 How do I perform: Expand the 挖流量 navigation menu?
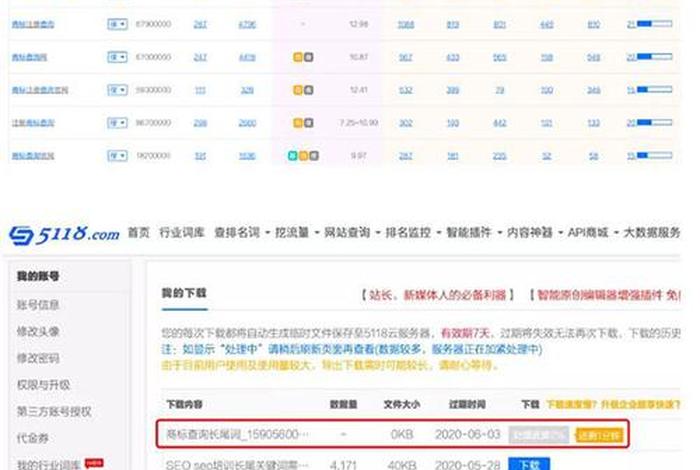296,233
